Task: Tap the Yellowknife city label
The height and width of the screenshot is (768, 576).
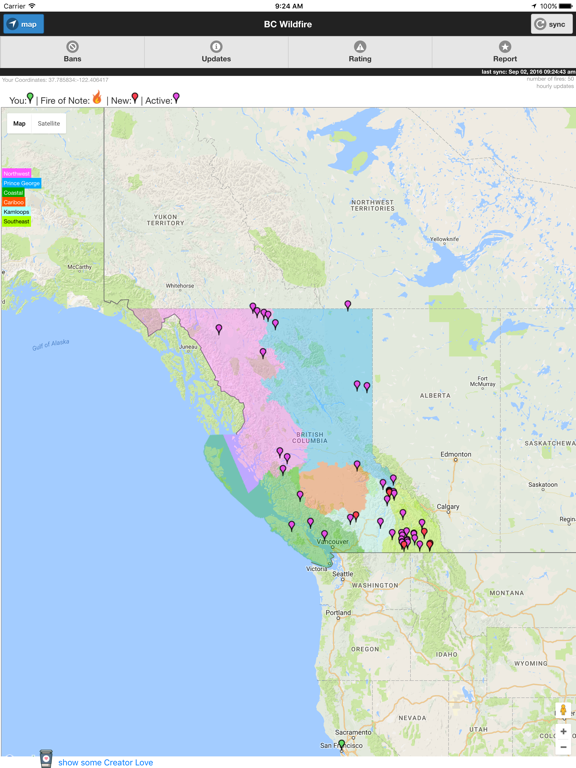Action: (444, 239)
